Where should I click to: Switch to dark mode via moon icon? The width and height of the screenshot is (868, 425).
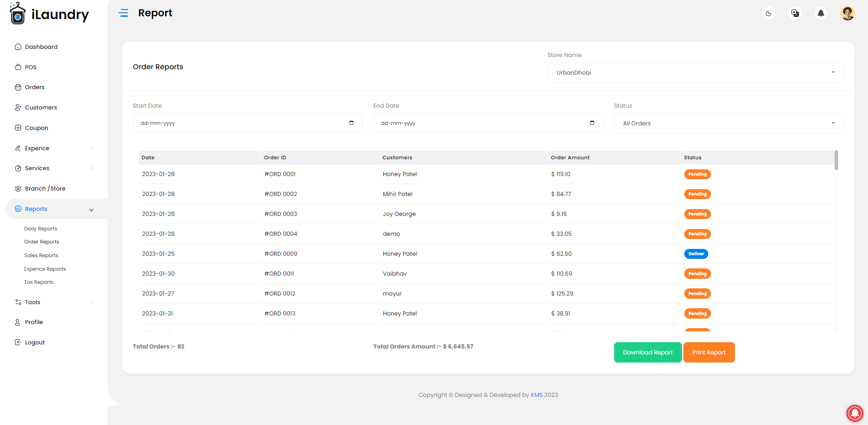[768, 14]
